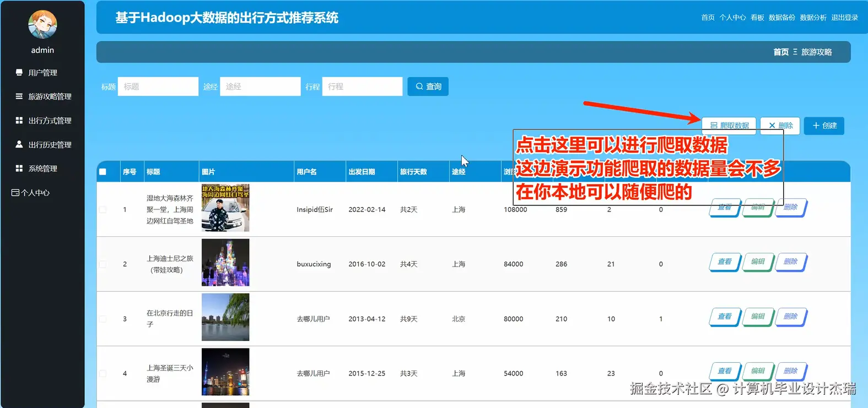
Task: Click the 创建 button
Action: point(824,126)
